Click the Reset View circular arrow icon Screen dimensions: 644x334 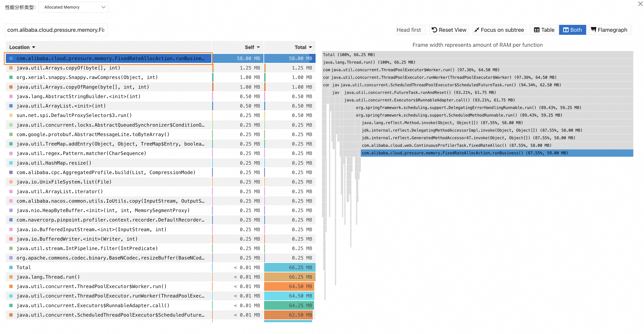435,30
